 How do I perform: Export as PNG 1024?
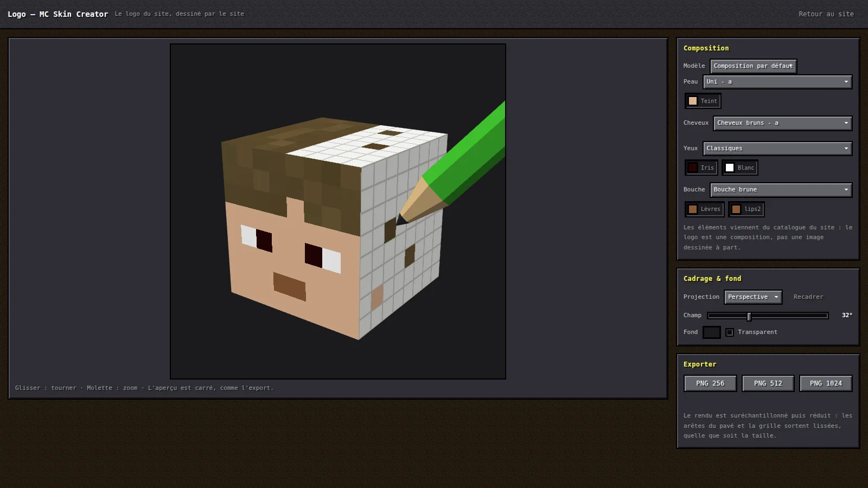[826, 383]
